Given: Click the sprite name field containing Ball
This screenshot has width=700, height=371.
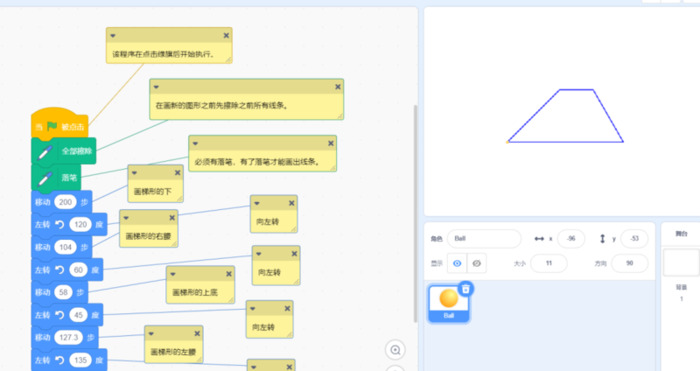Looking at the screenshot, I should [484, 239].
